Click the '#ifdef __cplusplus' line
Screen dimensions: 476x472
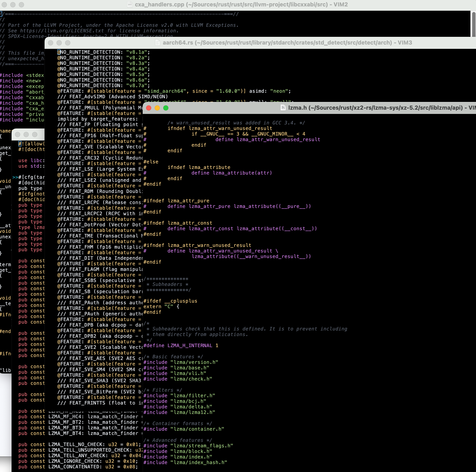click(x=171, y=301)
